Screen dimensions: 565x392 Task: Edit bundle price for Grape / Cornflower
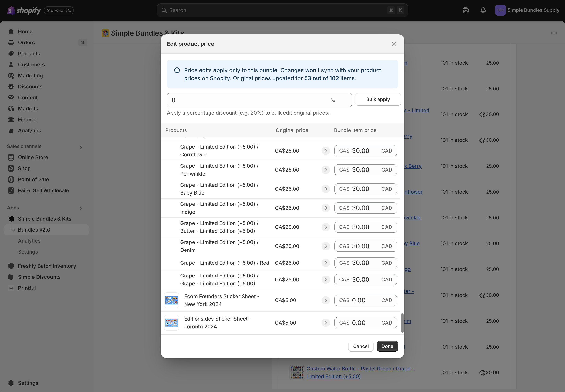[365, 151]
